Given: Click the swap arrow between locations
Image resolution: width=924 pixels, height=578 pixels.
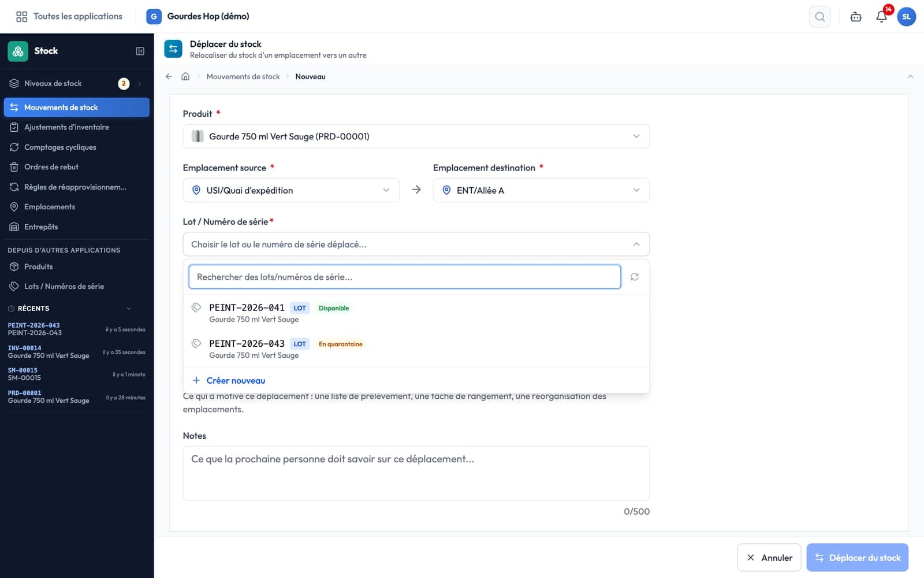Looking at the screenshot, I should [x=416, y=190].
